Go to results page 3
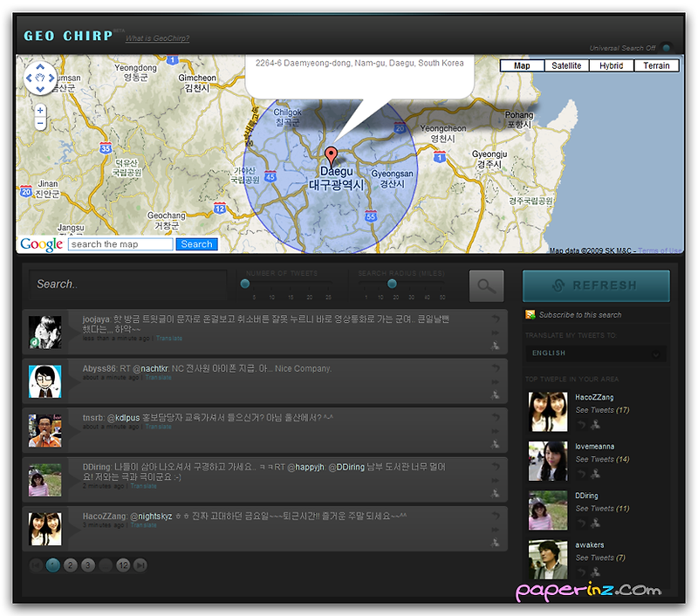The height and width of the screenshot is (616, 698). (x=88, y=565)
